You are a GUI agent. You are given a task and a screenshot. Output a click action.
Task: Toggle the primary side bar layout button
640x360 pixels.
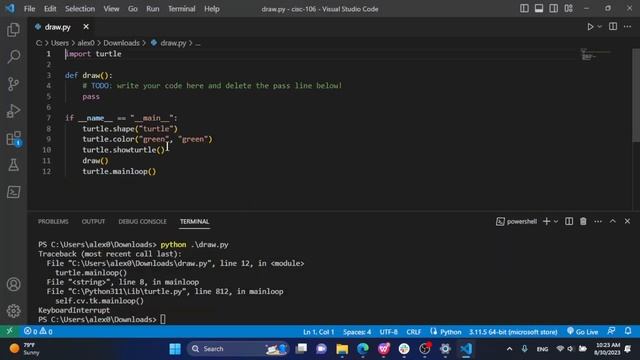524,9
